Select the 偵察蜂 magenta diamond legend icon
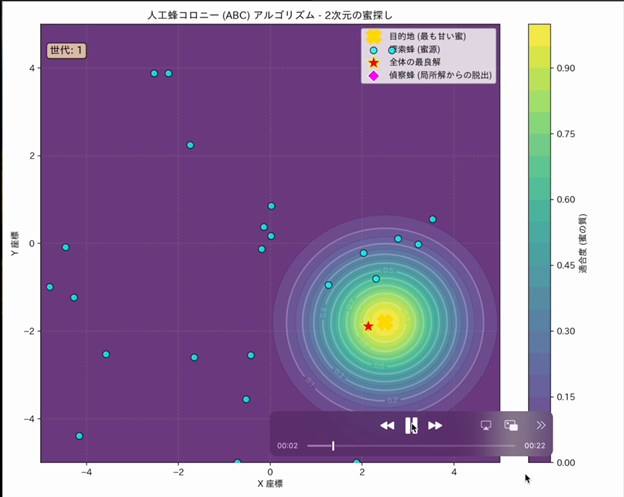This screenshot has height=497, width=624. tap(374, 76)
